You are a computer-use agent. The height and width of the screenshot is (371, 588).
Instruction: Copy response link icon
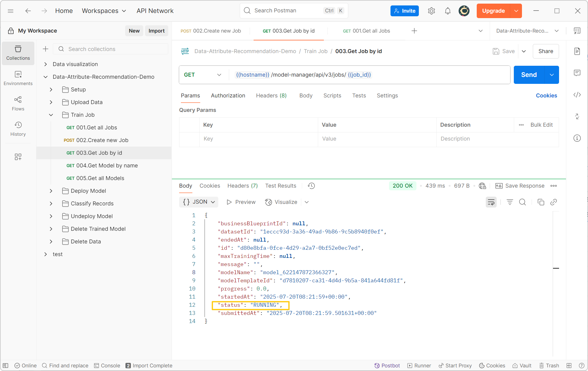(x=554, y=202)
